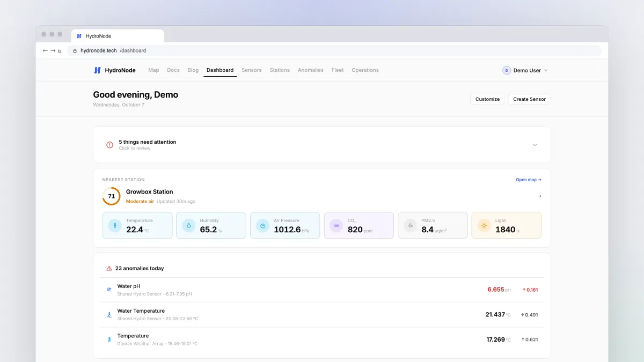
Task: Click the lock icon in address bar
Action: pyautogui.click(x=75, y=50)
